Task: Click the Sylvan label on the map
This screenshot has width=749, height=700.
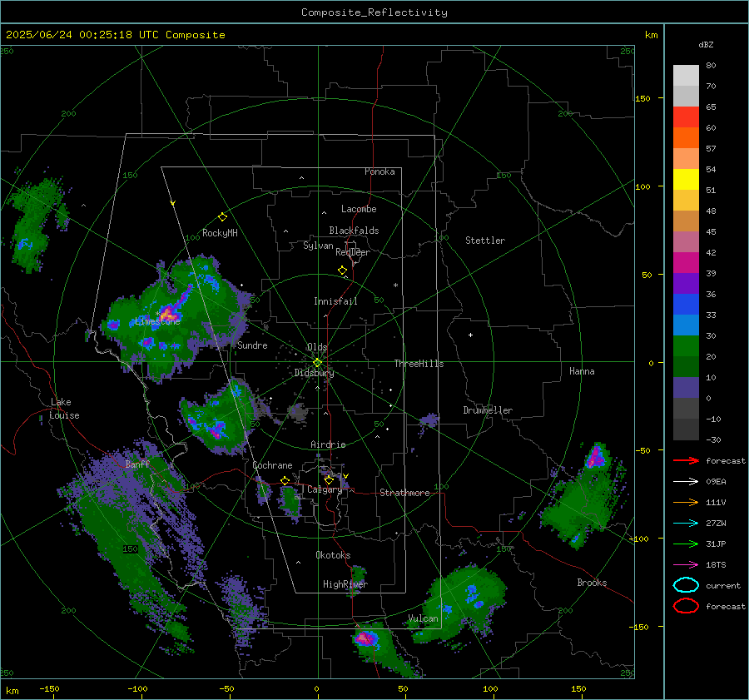Action: 318,246
